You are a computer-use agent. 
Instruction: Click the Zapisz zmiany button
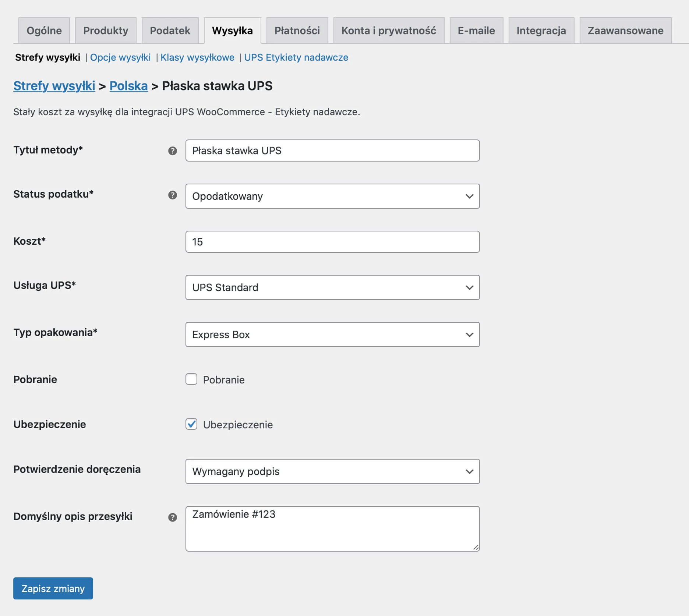coord(53,588)
